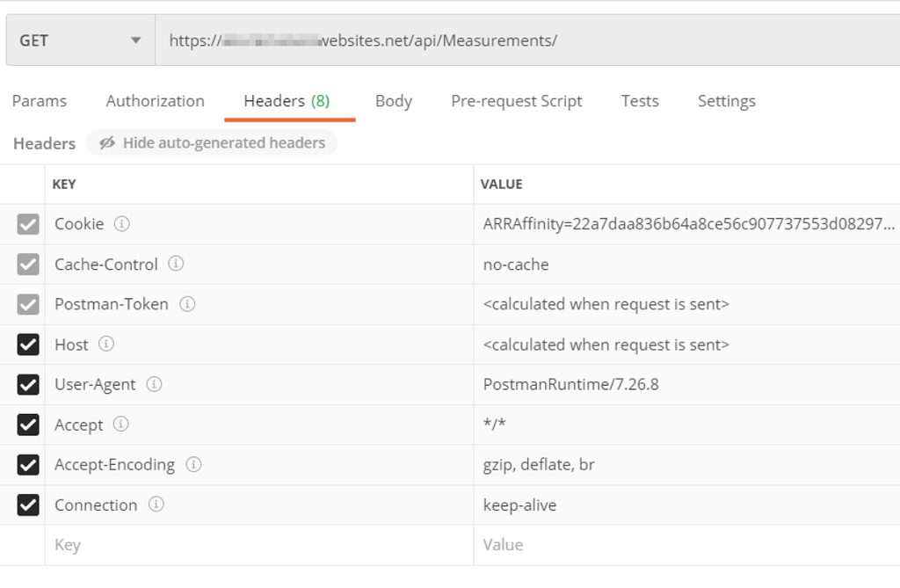Open the Pre-request Script section
This screenshot has height=588, width=900.
point(516,101)
